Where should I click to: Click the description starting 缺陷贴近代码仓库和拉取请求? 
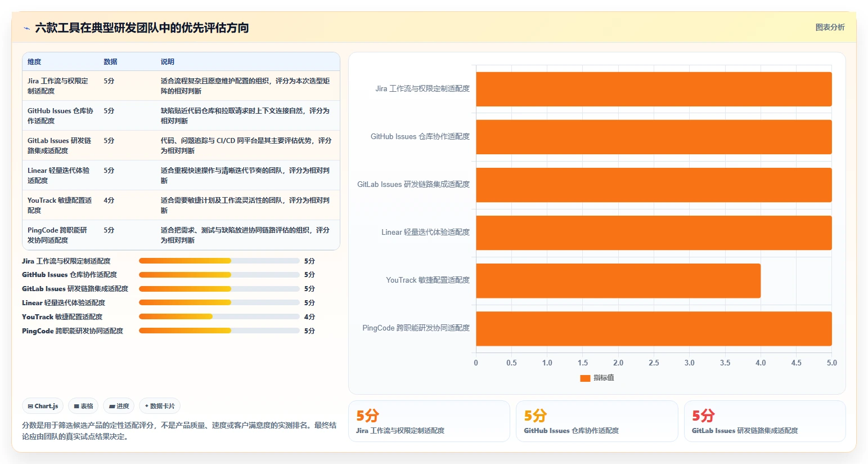point(245,115)
